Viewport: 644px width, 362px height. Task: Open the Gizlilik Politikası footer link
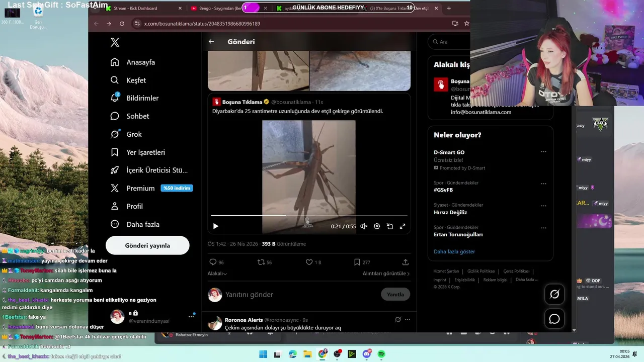pos(481,271)
